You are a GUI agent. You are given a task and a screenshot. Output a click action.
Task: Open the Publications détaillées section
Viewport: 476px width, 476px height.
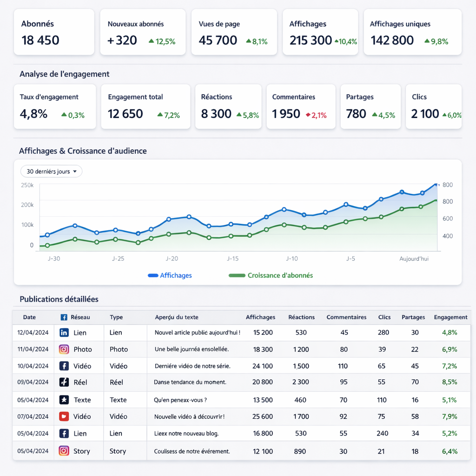click(x=59, y=299)
